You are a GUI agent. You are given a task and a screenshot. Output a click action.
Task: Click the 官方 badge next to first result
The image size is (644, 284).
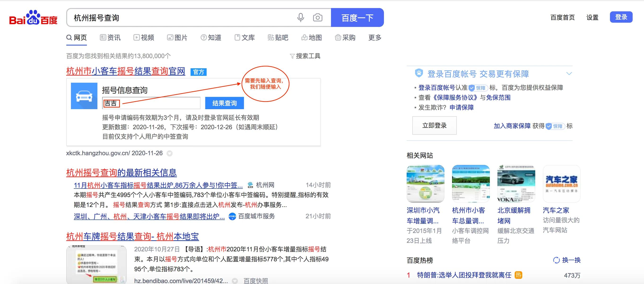click(x=199, y=72)
